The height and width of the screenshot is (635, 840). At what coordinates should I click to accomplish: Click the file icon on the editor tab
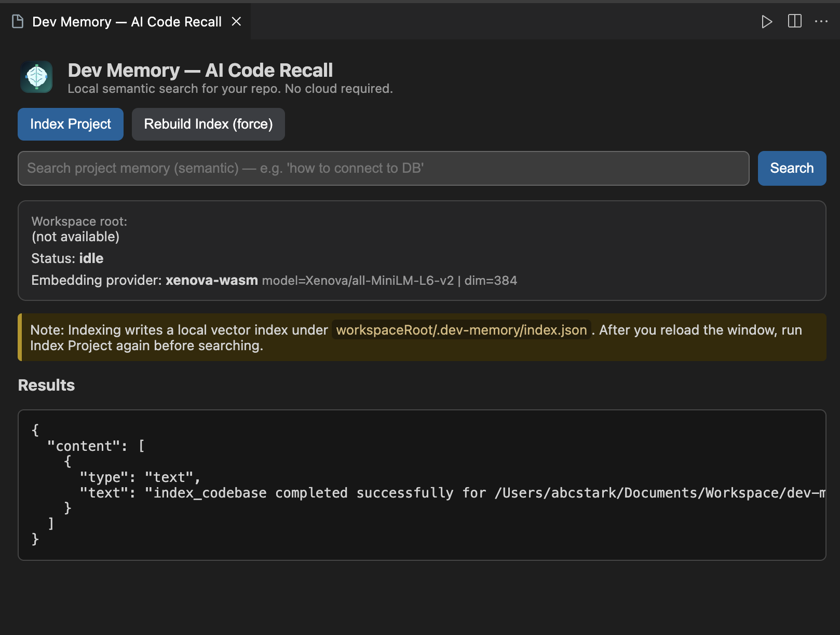tap(18, 21)
